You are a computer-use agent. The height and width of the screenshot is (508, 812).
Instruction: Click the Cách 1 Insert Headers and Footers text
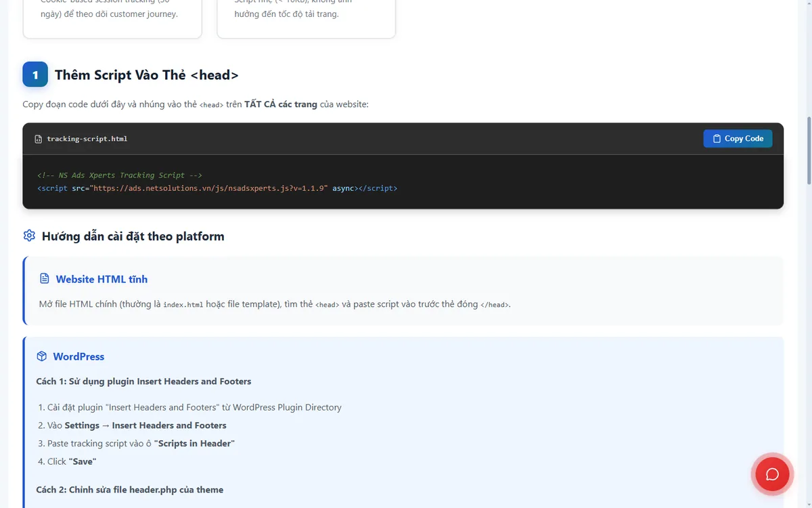[x=143, y=381]
